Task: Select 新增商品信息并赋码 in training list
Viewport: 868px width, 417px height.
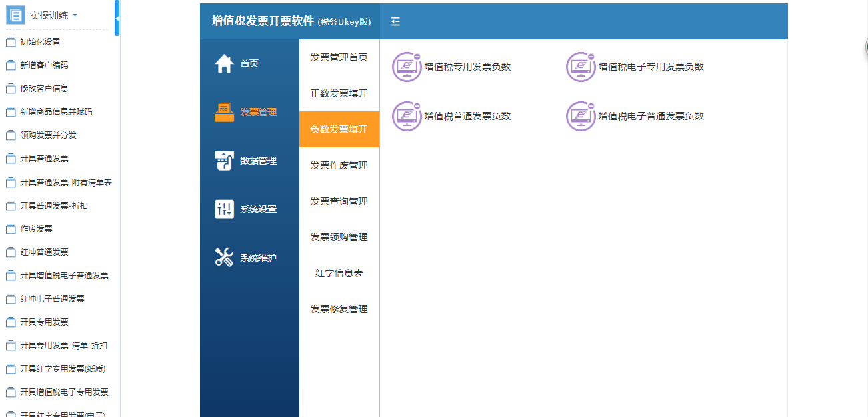Action: [56, 112]
